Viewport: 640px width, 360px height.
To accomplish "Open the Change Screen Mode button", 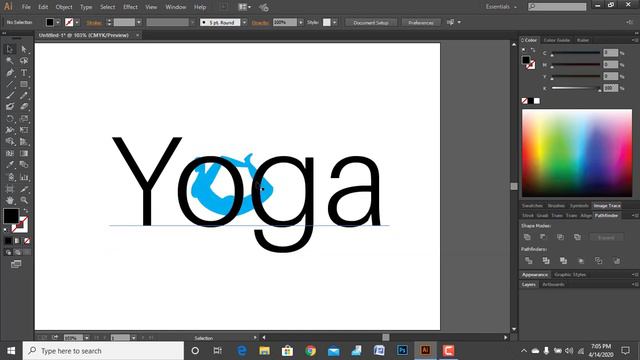I will pos(16,264).
